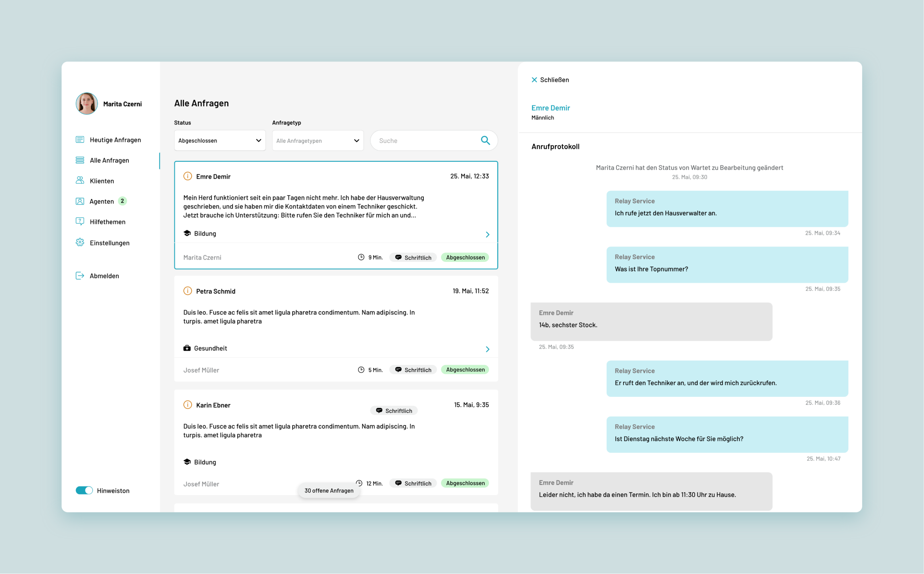Click status change note Wartet zu Bearbeitung
The width and height of the screenshot is (924, 574).
[x=689, y=167]
